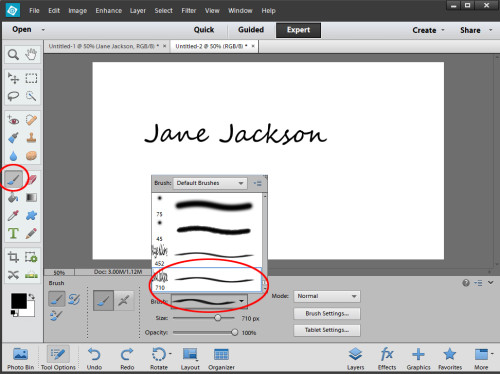Select the Sponge tool
The image size is (500, 374).
pyautogui.click(x=31, y=156)
